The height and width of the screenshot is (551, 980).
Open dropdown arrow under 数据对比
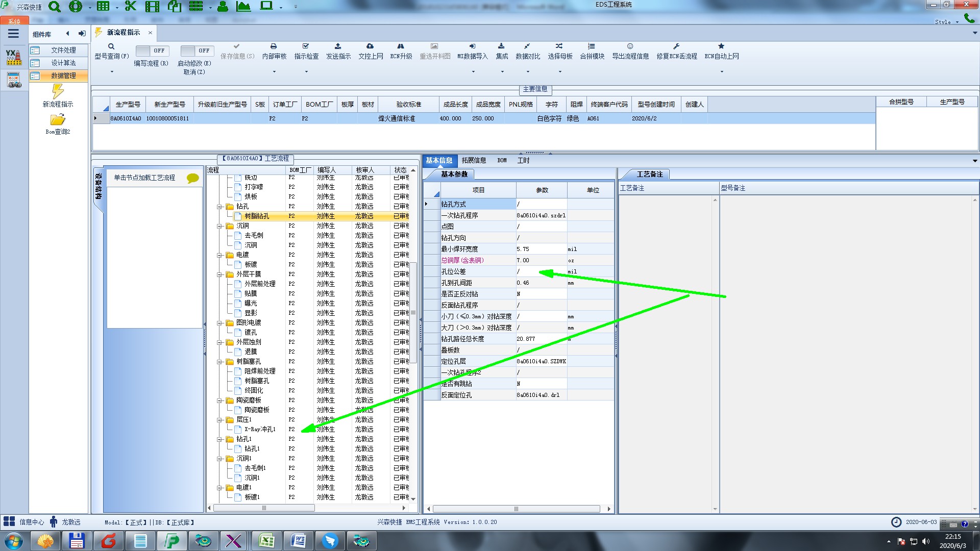click(x=528, y=72)
